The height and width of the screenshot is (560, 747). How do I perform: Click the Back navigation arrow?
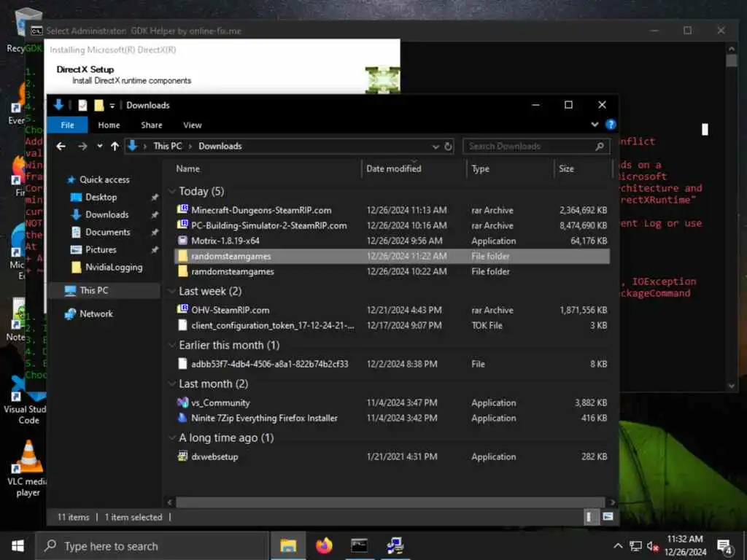(61, 146)
